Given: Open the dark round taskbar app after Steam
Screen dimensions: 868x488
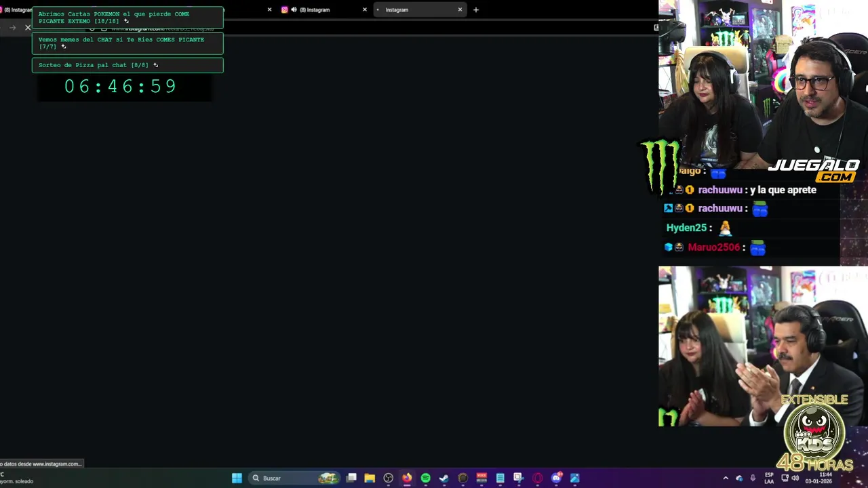Looking at the screenshot, I should click(462, 478).
